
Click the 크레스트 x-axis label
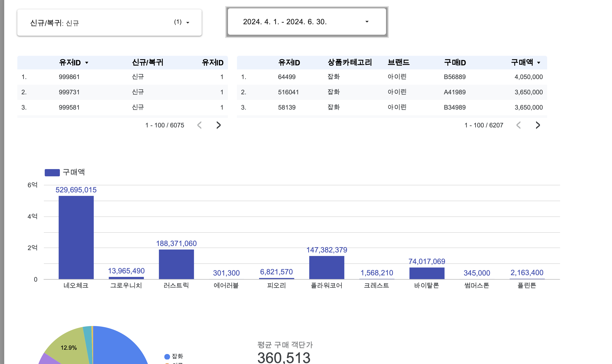(377, 286)
